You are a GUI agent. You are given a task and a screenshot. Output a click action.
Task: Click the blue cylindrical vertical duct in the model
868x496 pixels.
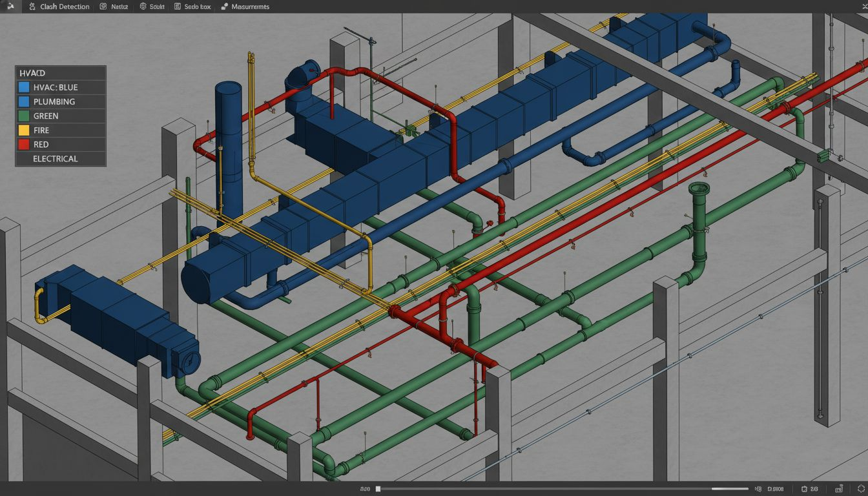click(228, 142)
